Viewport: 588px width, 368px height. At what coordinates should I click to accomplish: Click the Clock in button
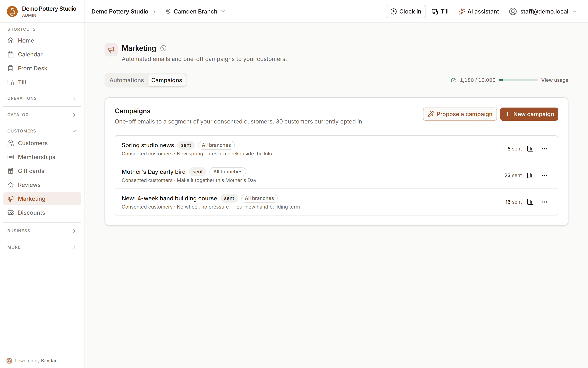click(x=405, y=11)
